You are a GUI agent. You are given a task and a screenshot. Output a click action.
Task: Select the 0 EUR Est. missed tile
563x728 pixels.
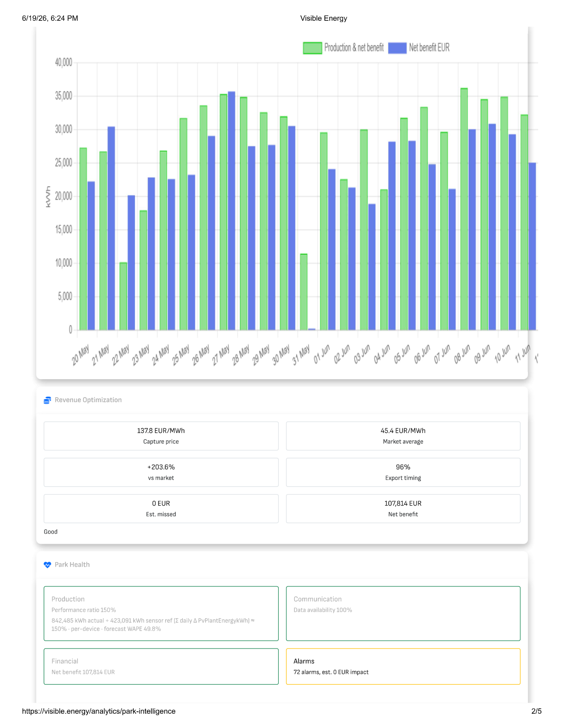(161, 509)
